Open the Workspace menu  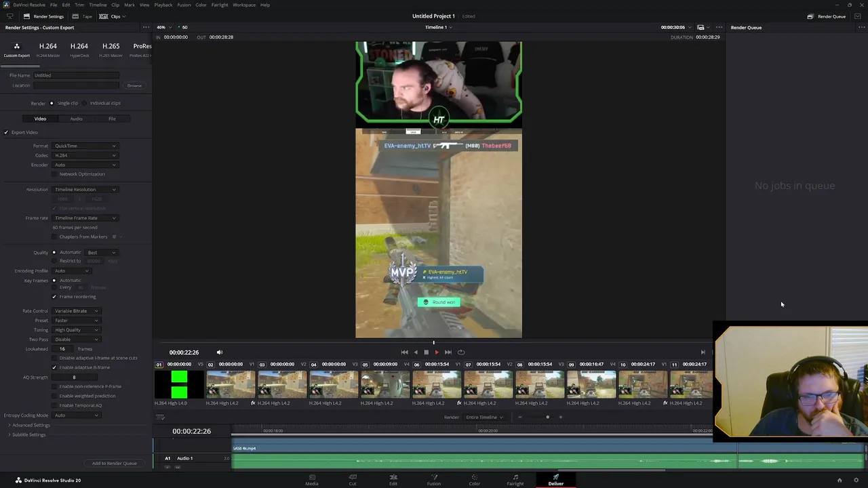pyautogui.click(x=244, y=5)
